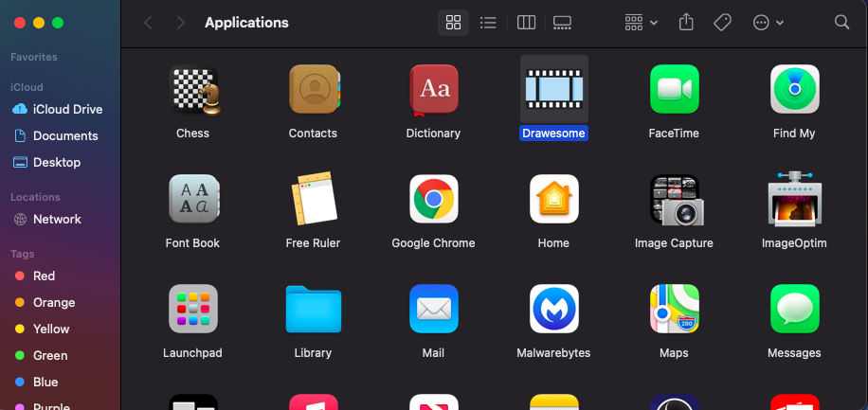Click the "Free Ruler" name label
The height and width of the screenshot is (410, 868).
(x=313, y=243)
